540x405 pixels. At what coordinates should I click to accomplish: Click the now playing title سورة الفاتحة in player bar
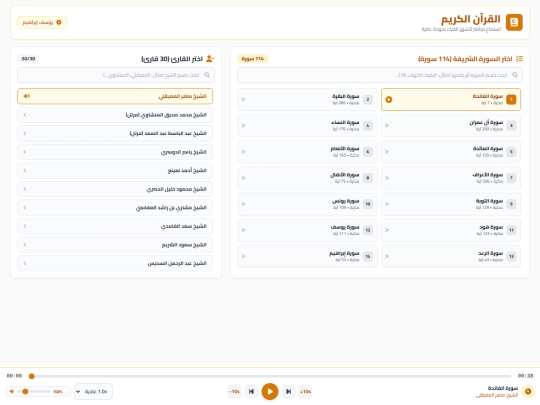point(502,388)
